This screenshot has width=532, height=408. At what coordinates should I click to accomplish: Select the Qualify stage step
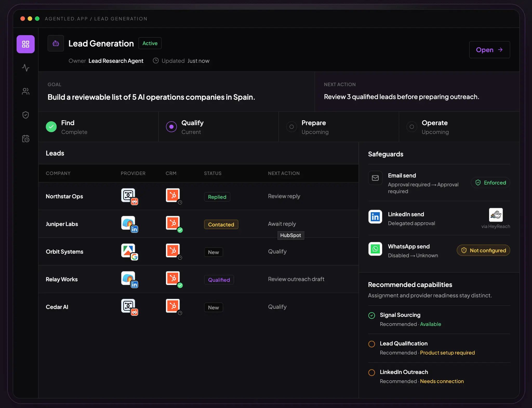(218, 127)
